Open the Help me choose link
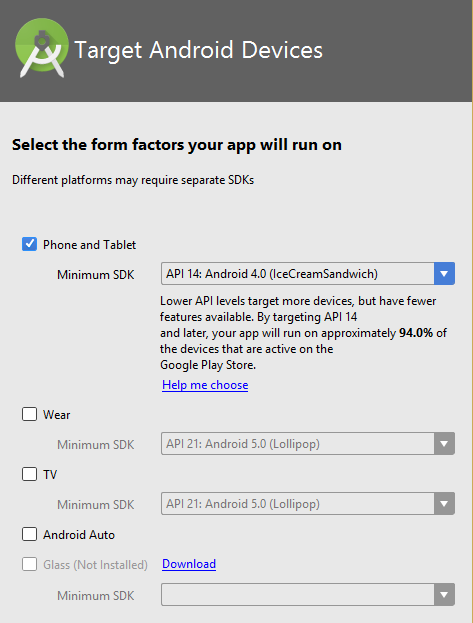 [x=205, y=385]
